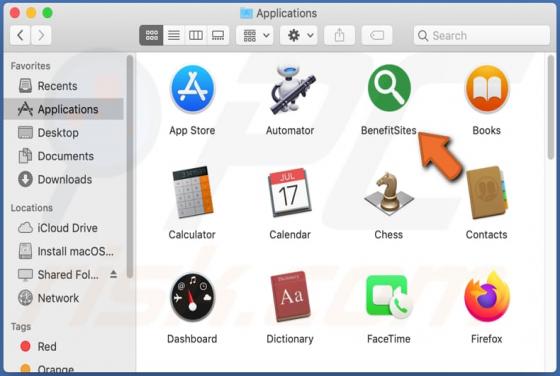560x376 pixels.
Task: Select Applications in the sidebar
Action: 64,109
